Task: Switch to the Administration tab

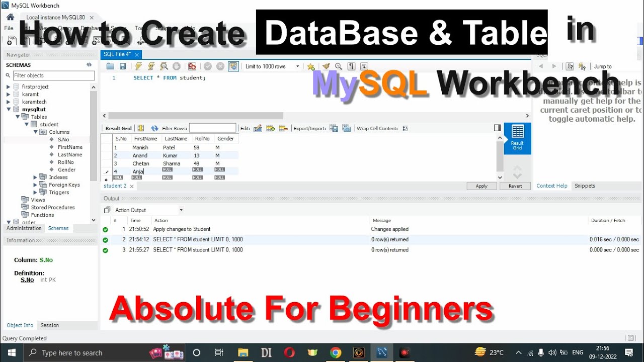Action: pyautogui.click(x=24, y=228)
